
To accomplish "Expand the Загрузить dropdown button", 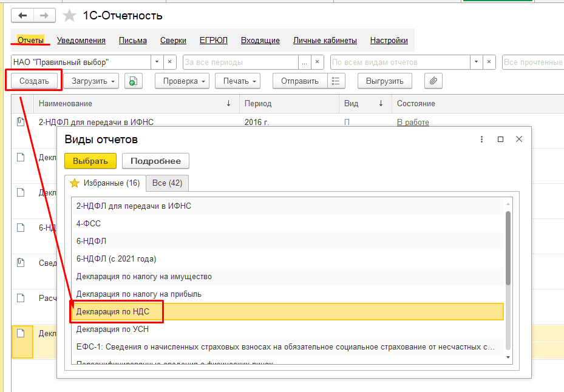I will [94, 81].
